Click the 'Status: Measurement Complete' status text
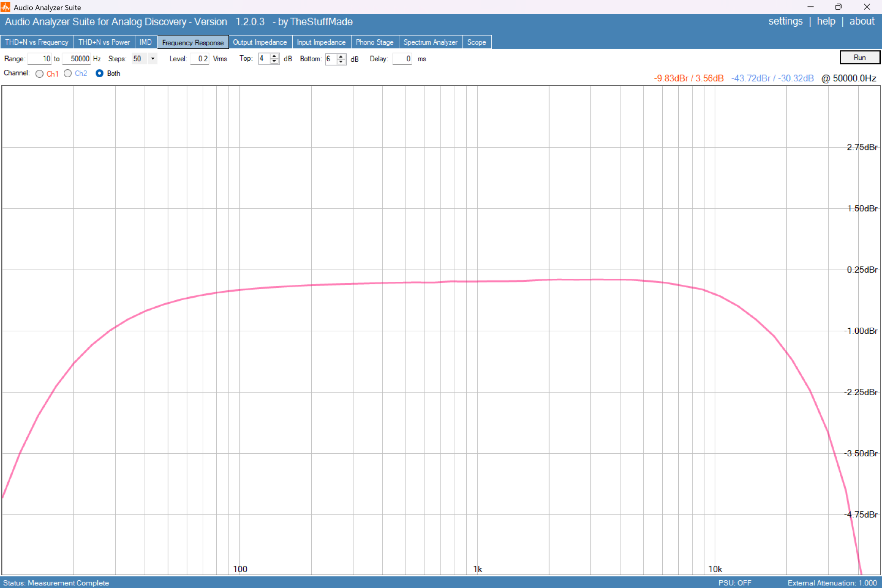The width and height of the screenshot is (882, 588). (56, 583)
